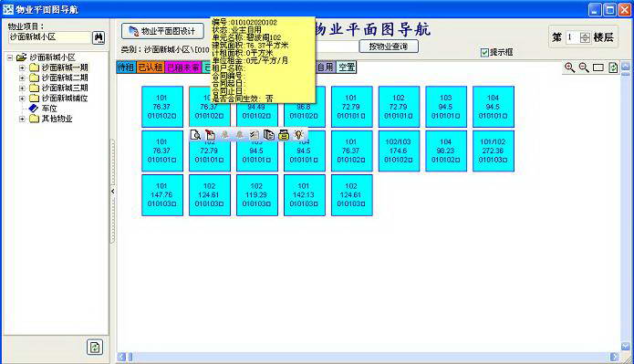
Task: Select 沙面新城一期 folder in tree
Action: click(65, 68)
